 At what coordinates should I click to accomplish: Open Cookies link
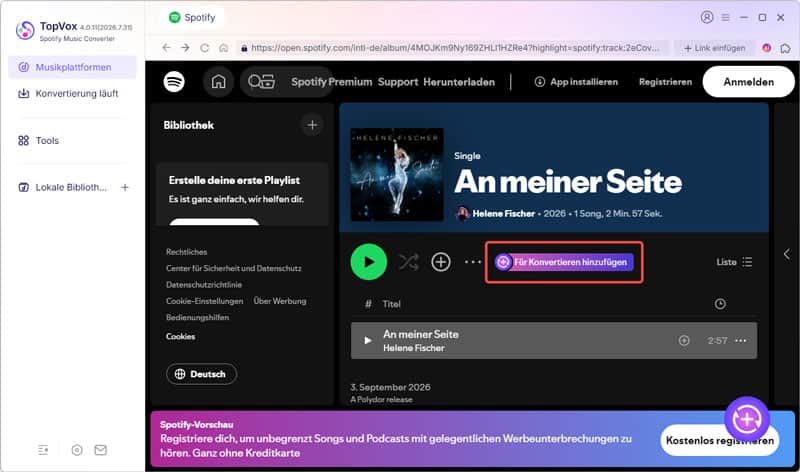pos(180,336)
